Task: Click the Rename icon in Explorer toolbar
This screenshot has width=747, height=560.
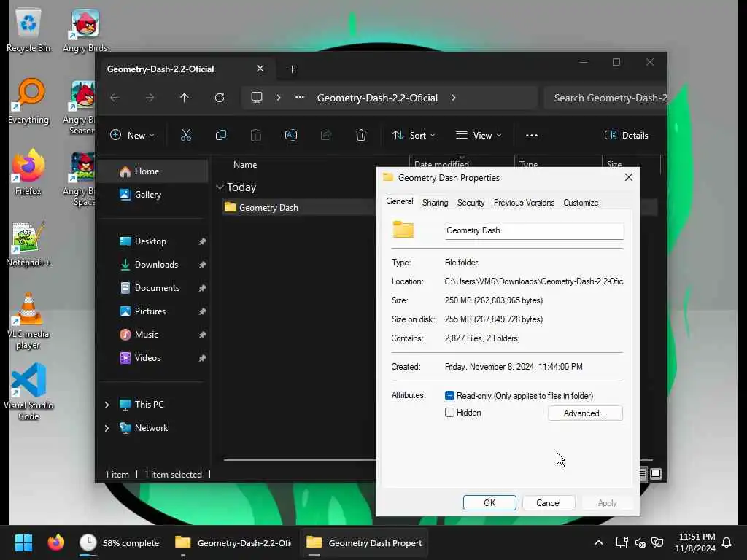Action: click(x=290, y=135)
